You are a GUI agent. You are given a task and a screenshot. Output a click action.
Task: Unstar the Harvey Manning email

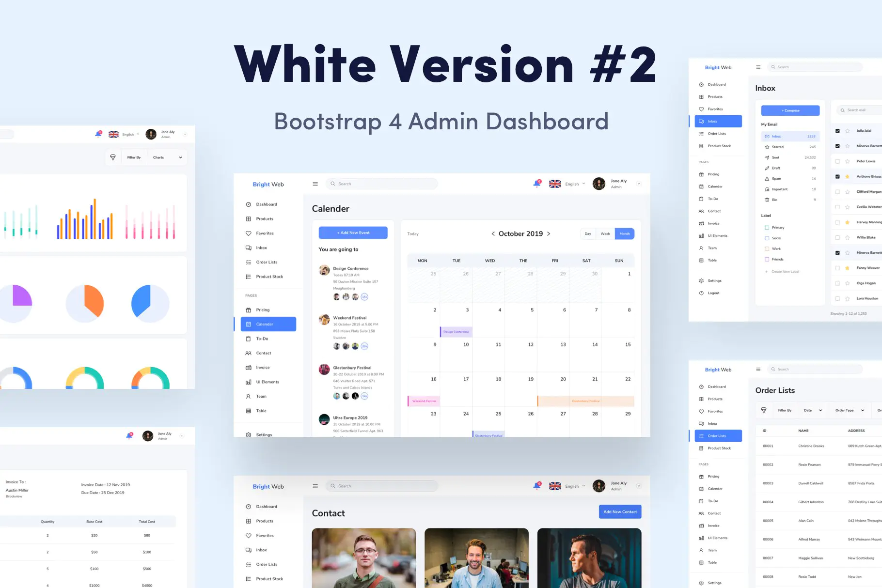847,222
